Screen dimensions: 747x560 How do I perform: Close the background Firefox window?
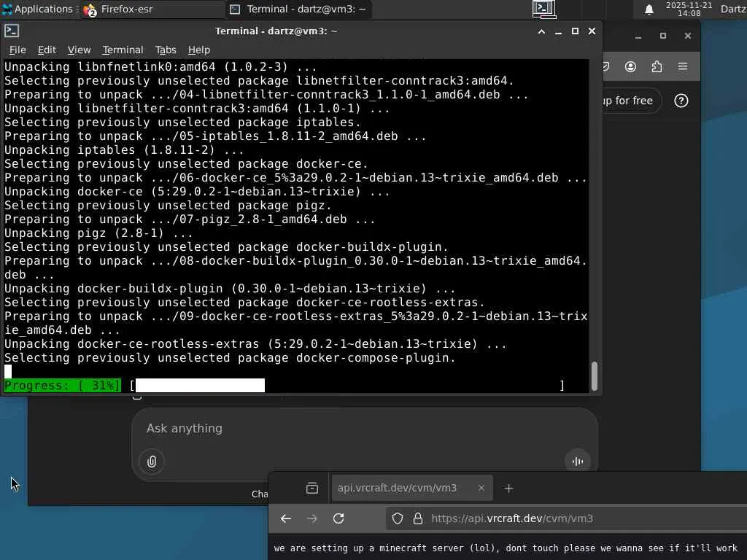(687, 36)
